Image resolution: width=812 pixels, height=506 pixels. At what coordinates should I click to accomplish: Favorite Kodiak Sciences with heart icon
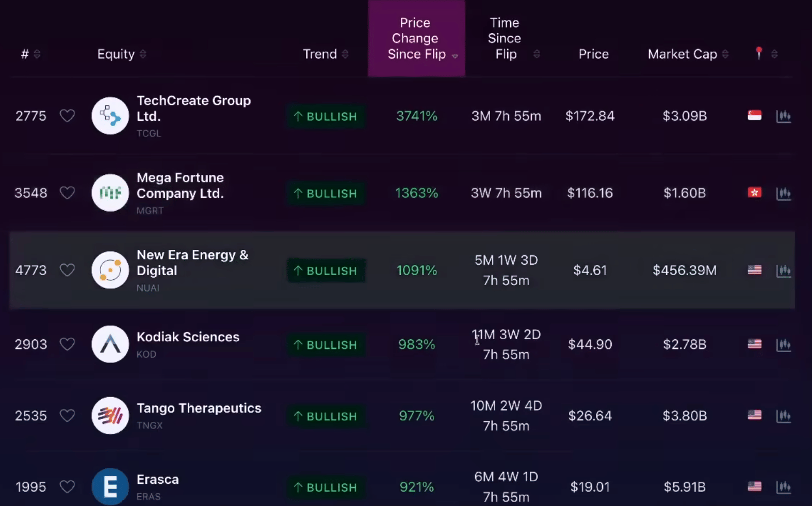click(67, 344)
